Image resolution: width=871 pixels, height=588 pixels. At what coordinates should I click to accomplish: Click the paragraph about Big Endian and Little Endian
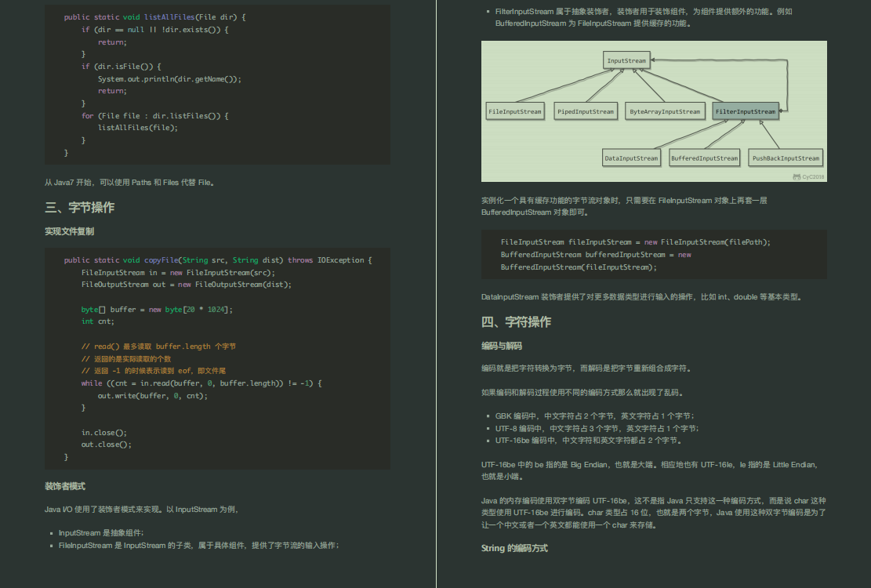coord(650,470)
